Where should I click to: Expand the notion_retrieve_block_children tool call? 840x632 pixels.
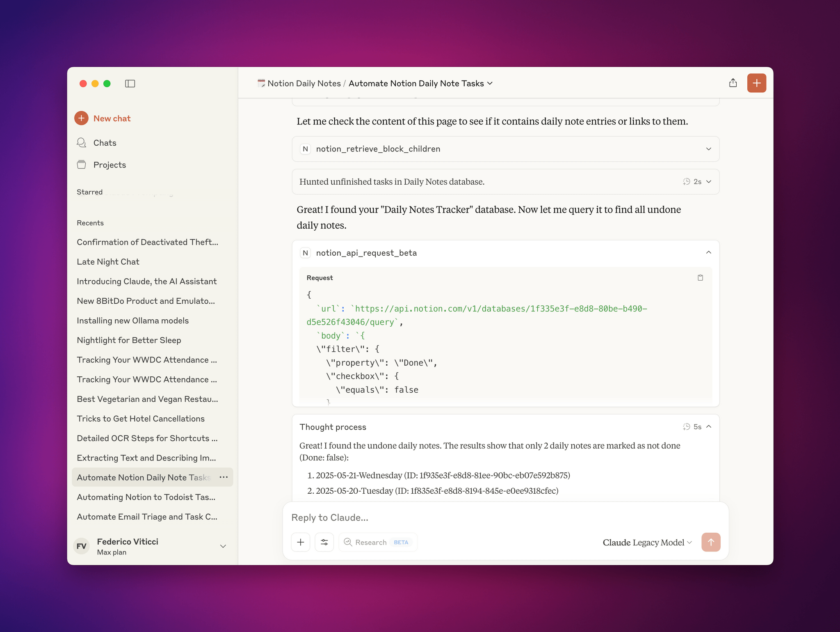[x=506, y=149]
